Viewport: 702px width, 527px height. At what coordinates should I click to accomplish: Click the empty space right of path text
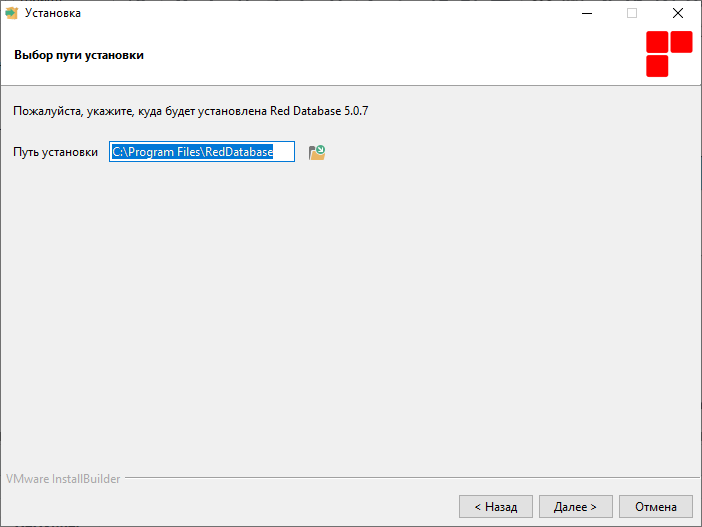tap(283, 152)
